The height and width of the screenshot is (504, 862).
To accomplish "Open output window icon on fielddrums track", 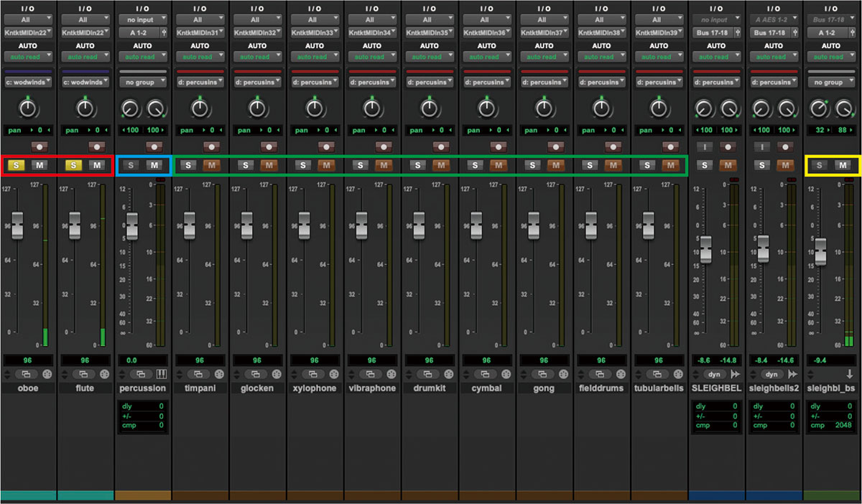I will point(601,374).
